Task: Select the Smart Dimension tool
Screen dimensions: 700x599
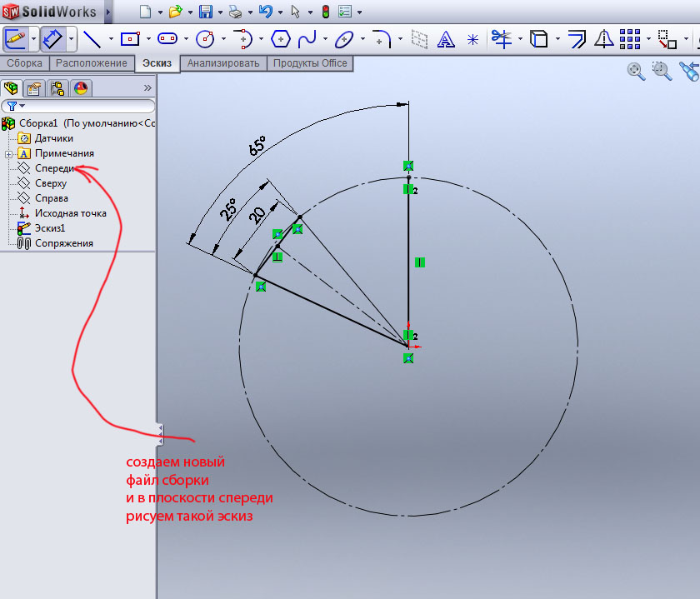Action: 52,38
